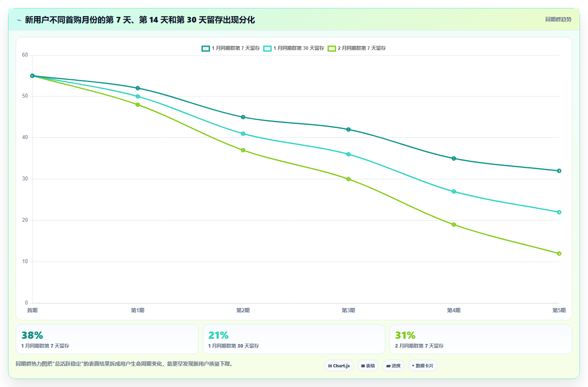
Task: Click the y-axis value 60
Action: click(x=25, y=55)
